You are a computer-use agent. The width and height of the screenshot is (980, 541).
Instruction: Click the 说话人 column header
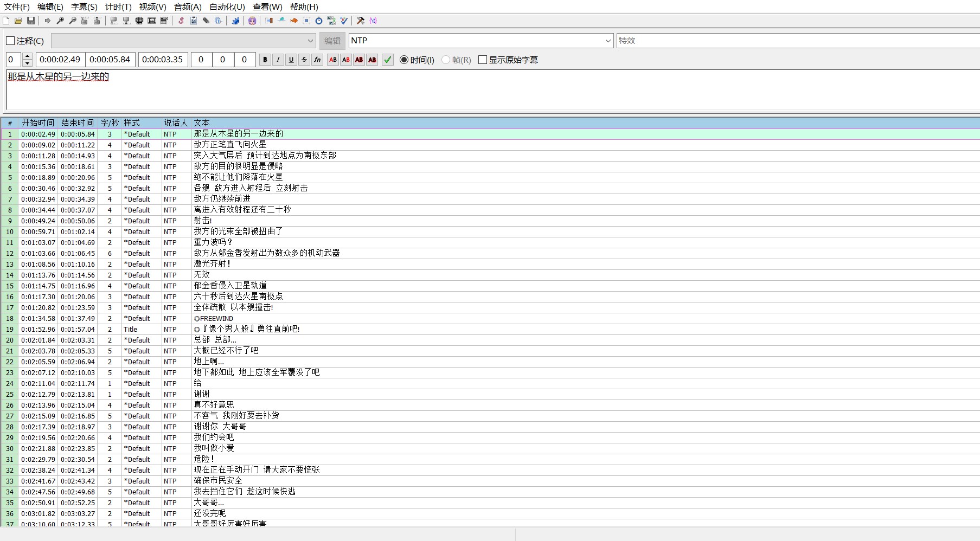click(x=176, y=123)
